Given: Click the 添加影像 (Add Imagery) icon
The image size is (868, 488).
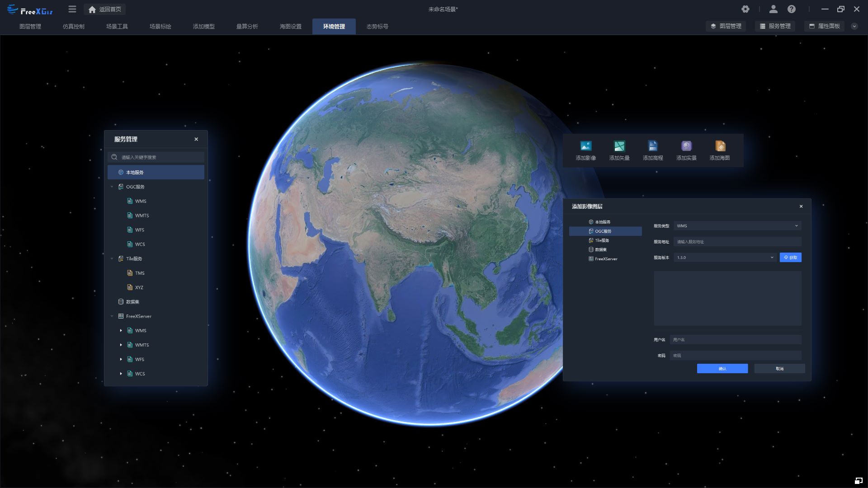Looking at the screenshot, I should [585, 146].
